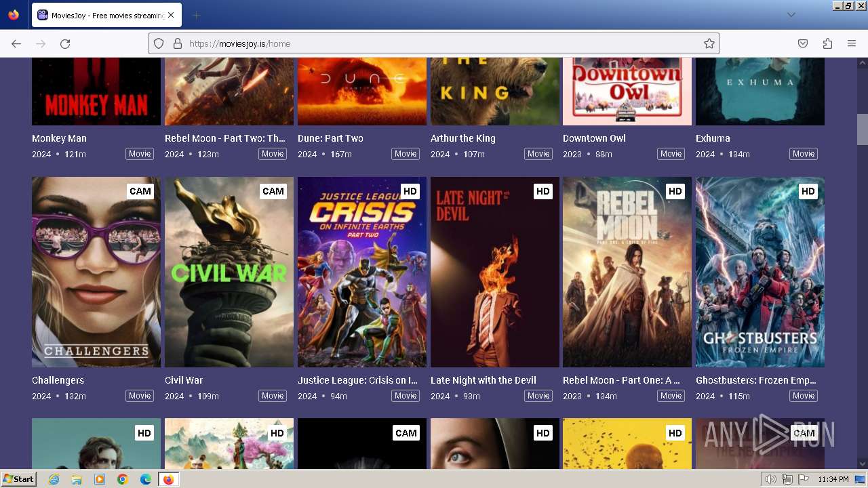
Task: Click the browser Back arrow
Action: pyautogui.click(x=16, y=43)
